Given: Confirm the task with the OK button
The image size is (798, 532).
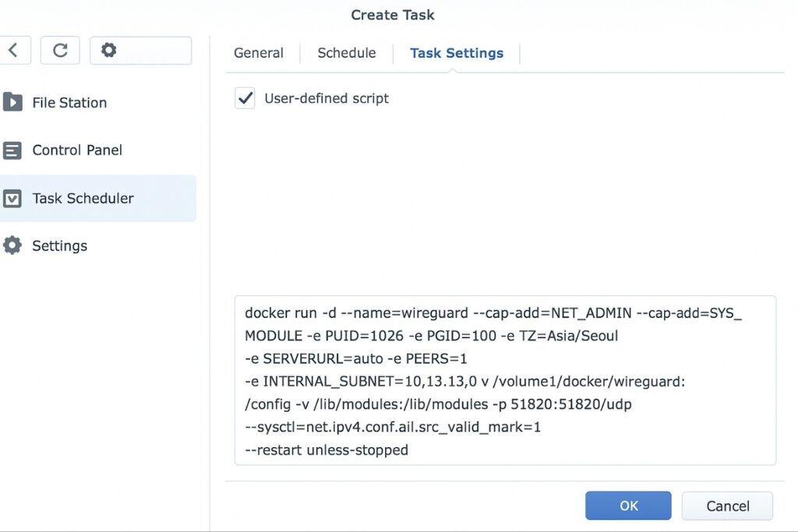Looking at the screenshot, I should [628, 506].
